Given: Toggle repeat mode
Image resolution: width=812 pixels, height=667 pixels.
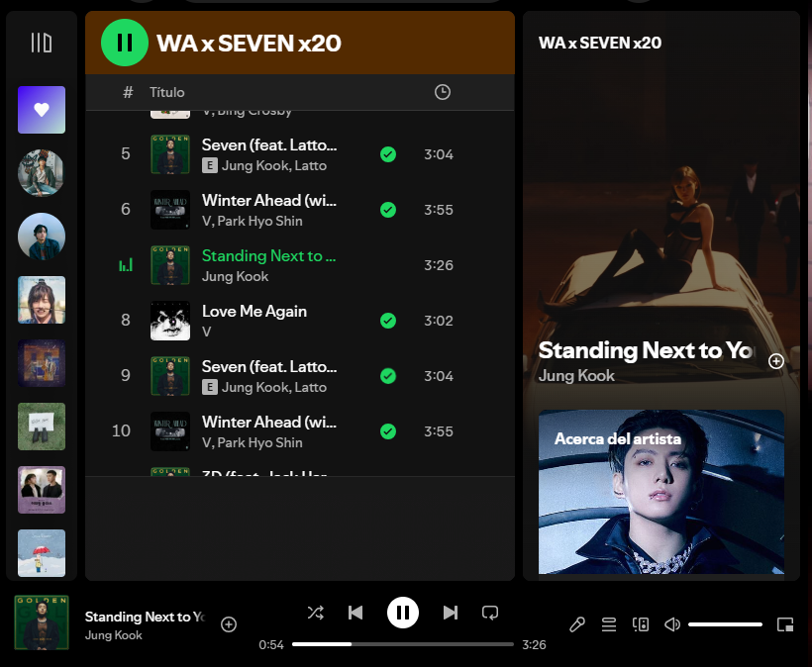Looking at the screenshot, I should [x=490, y=613].
